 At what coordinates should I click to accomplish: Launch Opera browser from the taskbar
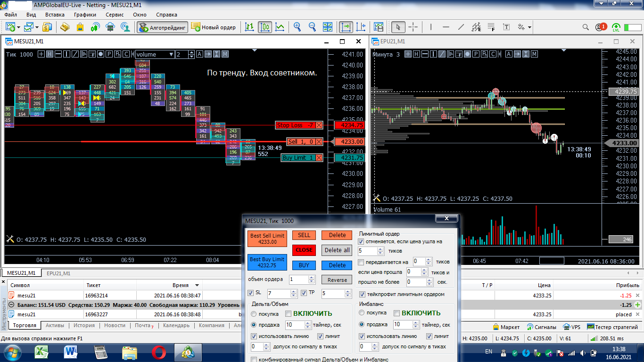(158, 352)
